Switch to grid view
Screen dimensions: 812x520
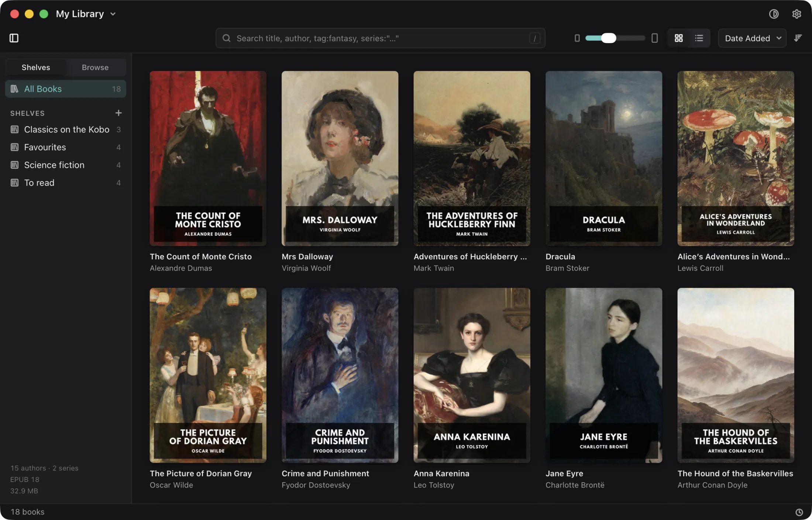point(678,38)
